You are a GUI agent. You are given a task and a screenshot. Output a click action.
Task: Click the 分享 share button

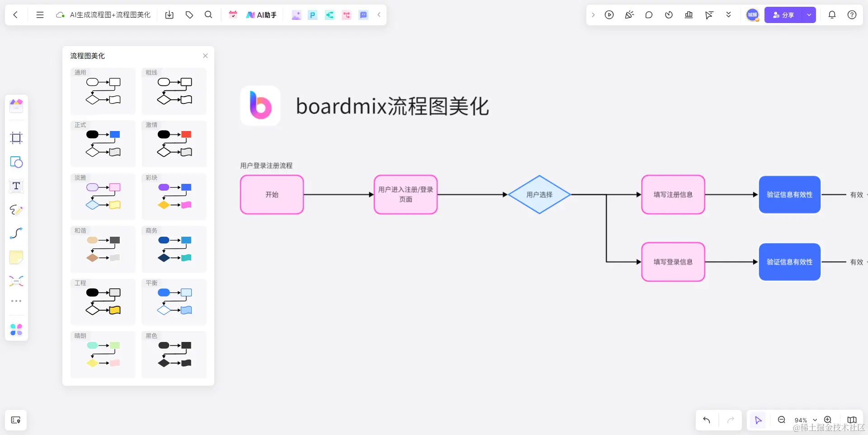tap(783, 15)
